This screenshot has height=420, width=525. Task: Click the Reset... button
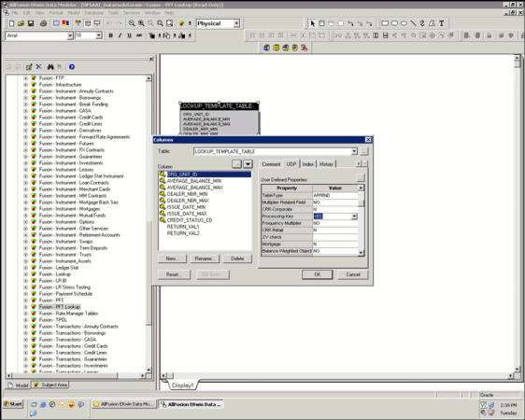174,274
